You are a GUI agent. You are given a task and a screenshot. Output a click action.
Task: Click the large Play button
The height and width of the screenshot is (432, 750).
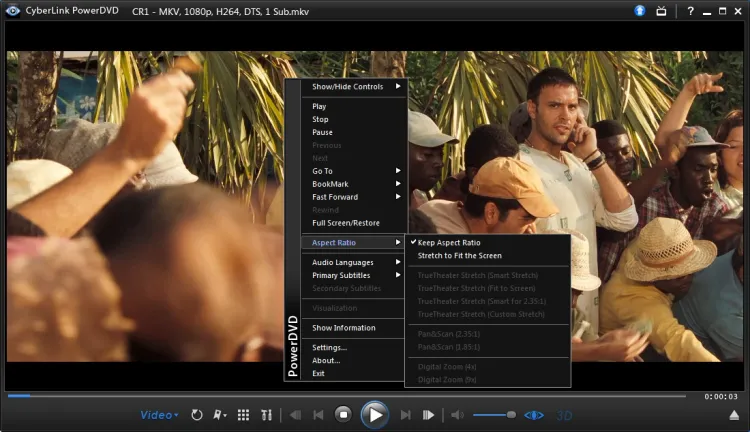pyautogui.click(x=375, y=415)
